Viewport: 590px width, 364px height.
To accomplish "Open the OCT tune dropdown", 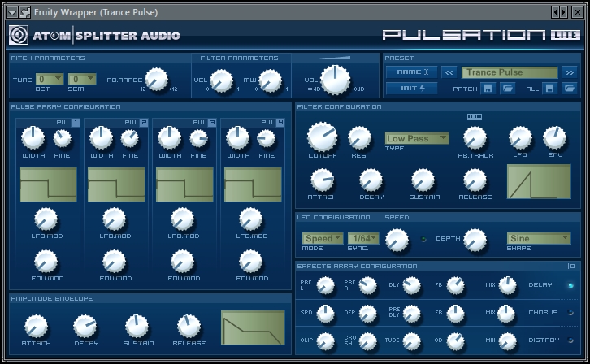I will click(x=50, y=79).
